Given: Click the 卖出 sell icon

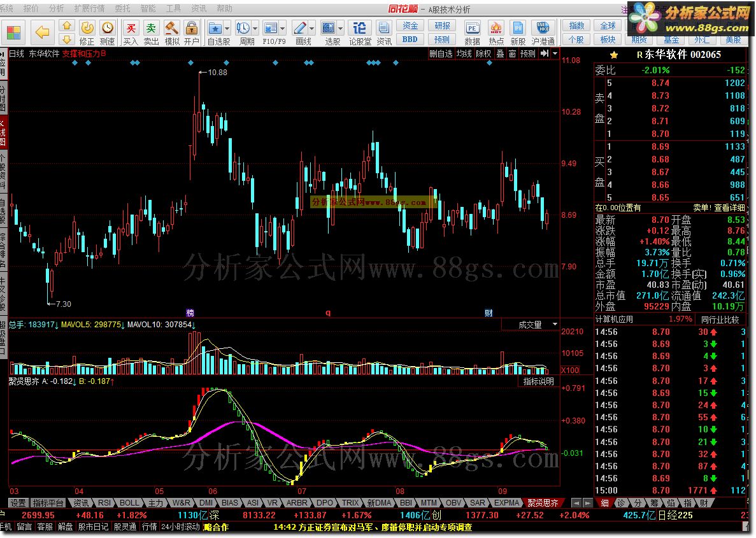Looking at the screenshot, I should click(152, 32).
